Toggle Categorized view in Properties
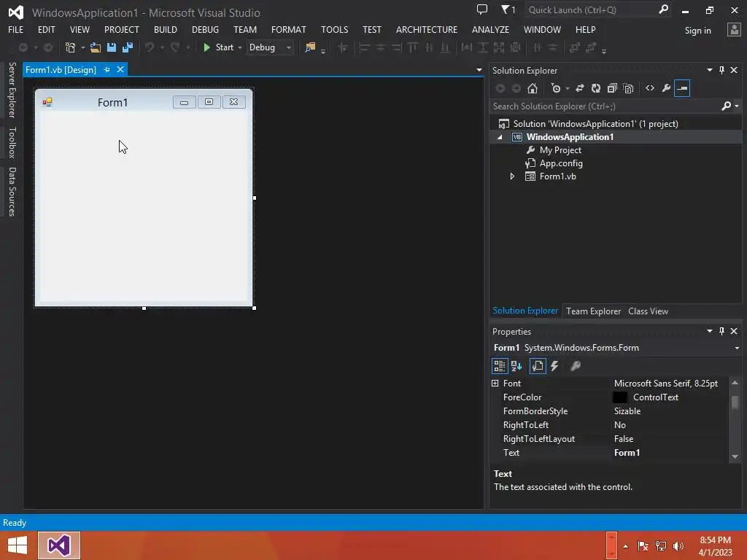747x560 pixels. [499, 366]
